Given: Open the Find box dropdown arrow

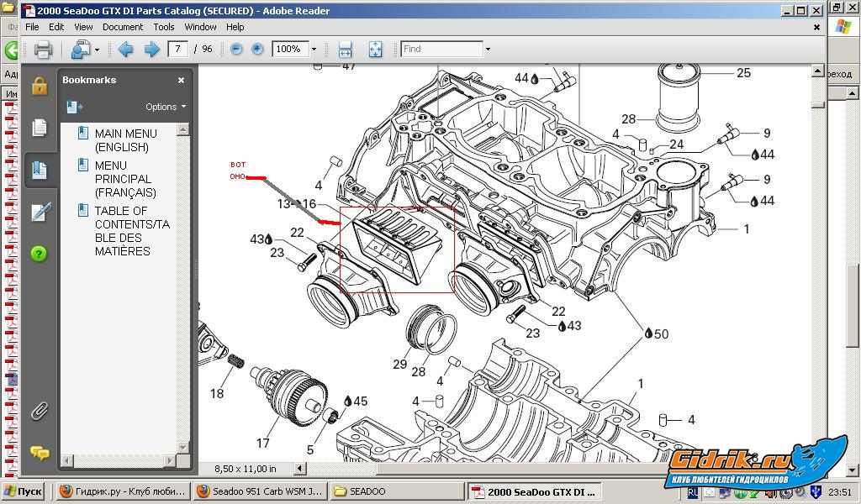Looking at the screenshot, I should [x=488, y=50].
